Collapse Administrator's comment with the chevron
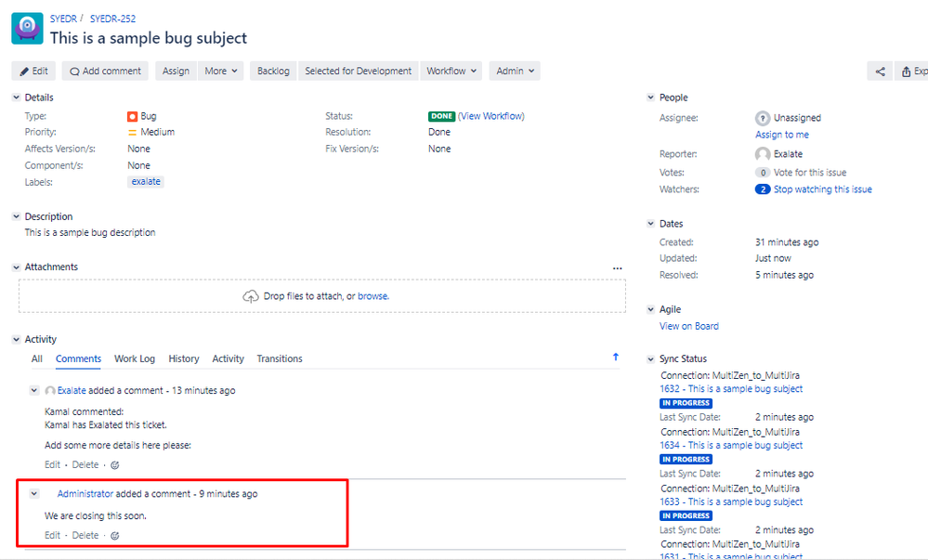Image resolution: width=928 pixels, height=560 pixels. click(x=34, y=494)
